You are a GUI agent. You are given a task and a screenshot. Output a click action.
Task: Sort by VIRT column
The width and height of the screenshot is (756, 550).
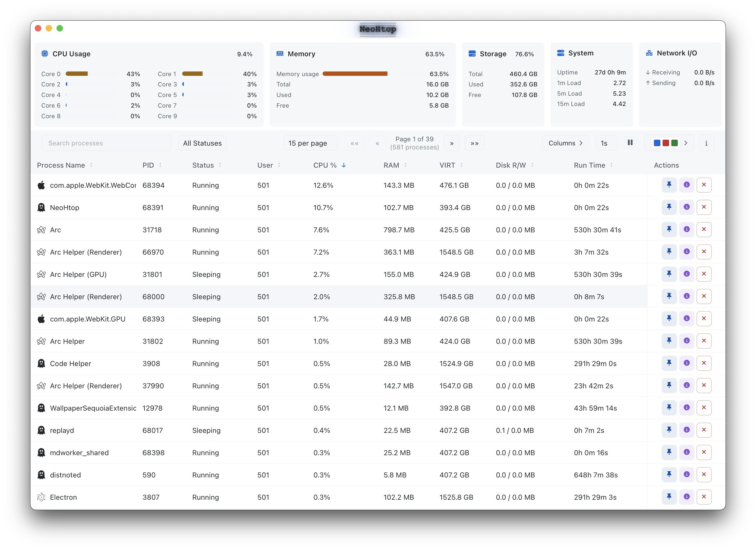click(x=451, y=165)
